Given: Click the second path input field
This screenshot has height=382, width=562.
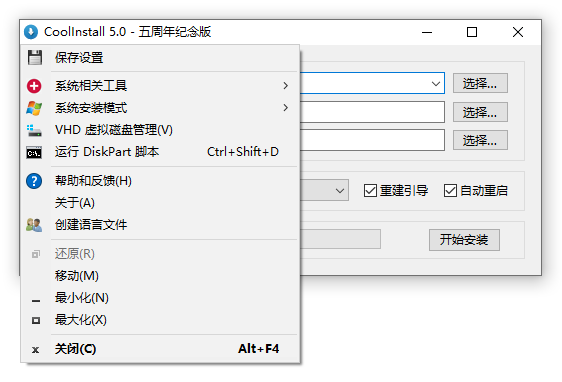Looking at the screenshot, I should click(372, 112).
